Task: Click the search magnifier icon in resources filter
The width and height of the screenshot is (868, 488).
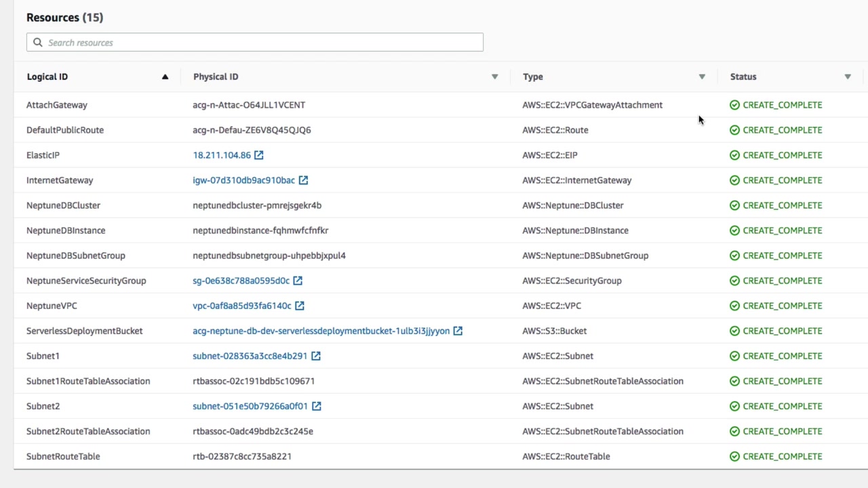Action: coord(38,43)
